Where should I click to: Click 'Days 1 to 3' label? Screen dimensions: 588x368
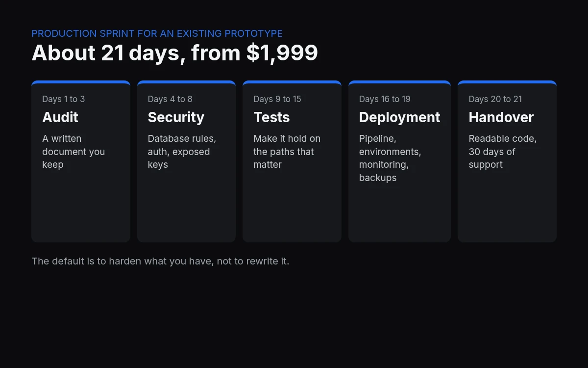point(63,99)
